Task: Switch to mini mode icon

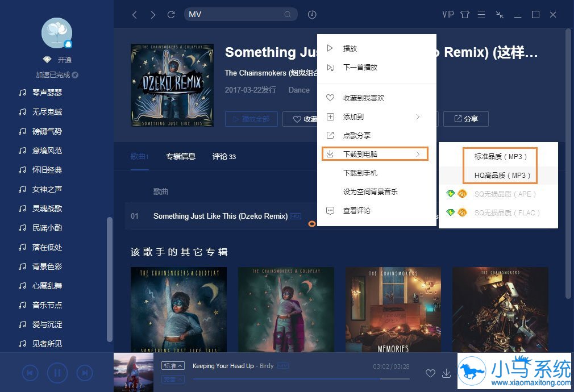Action: [500, 15]
